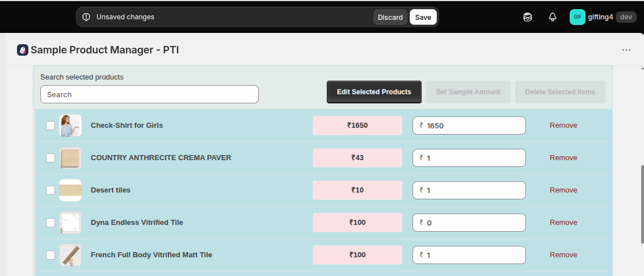Viewport: 644px width, 276px height.
Task: Open Dyna Endless Vitrified Tile thumbnail
Action: [70, 223]
